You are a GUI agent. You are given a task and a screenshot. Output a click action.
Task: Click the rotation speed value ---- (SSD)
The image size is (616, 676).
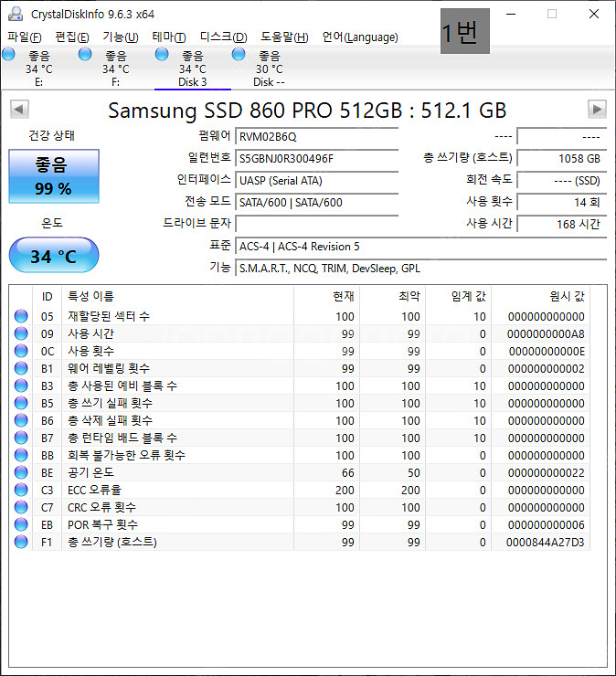pyautogui.click(x=562, y=181)
